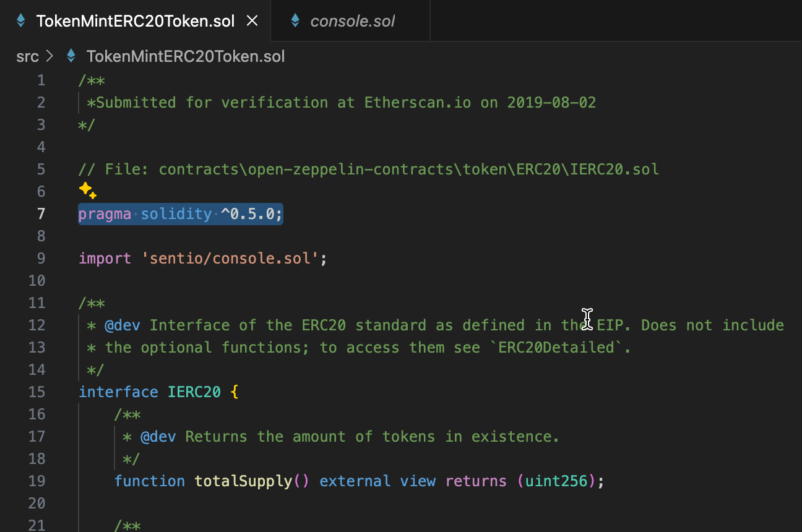802x532 pixels.
Task: Click line number 15 in the gutter
Action: point(37,392)
